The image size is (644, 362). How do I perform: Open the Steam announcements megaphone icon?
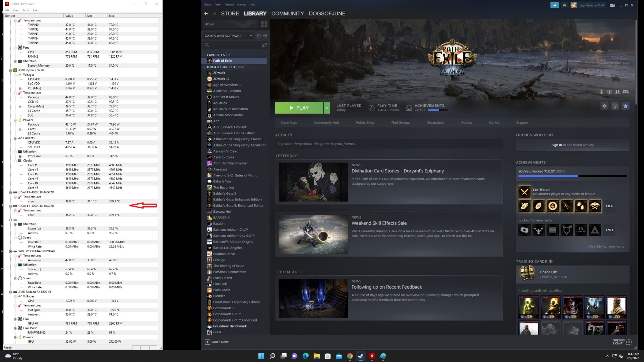pos(554,5)
